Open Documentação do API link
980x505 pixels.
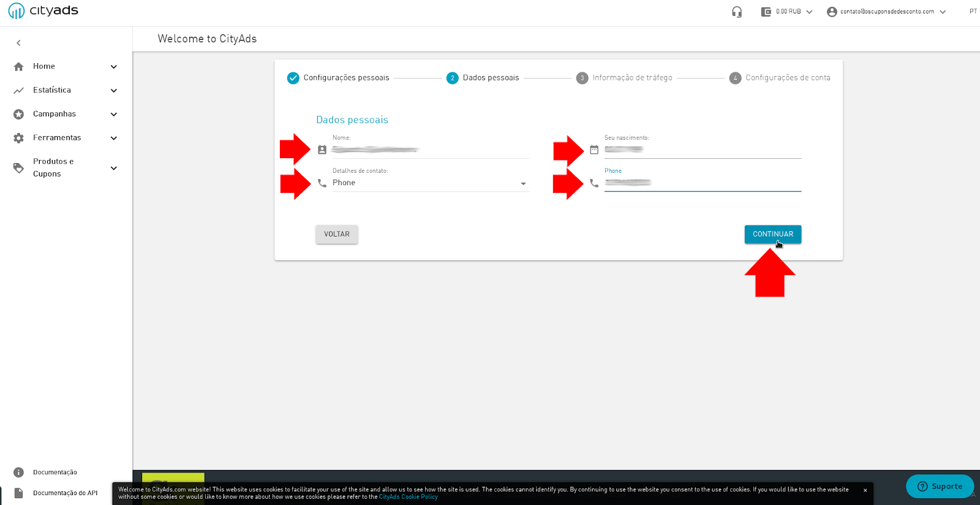point(66,493)
